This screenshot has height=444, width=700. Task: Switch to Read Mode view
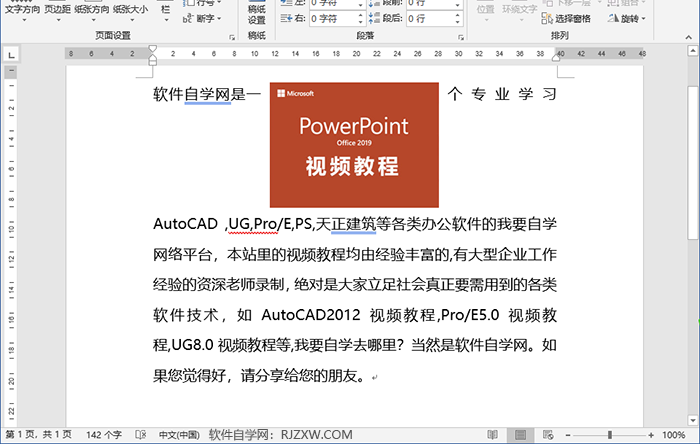click(x=492, y=435)
